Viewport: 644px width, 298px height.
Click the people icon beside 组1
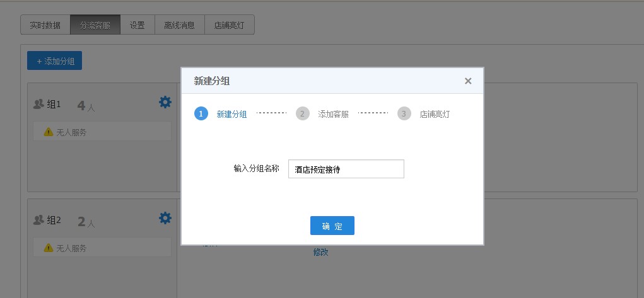point(38,104)
